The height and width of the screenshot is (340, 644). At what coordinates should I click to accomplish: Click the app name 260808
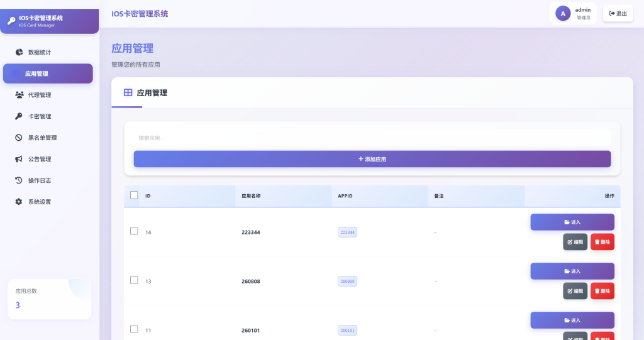click(x=250, y=282)
